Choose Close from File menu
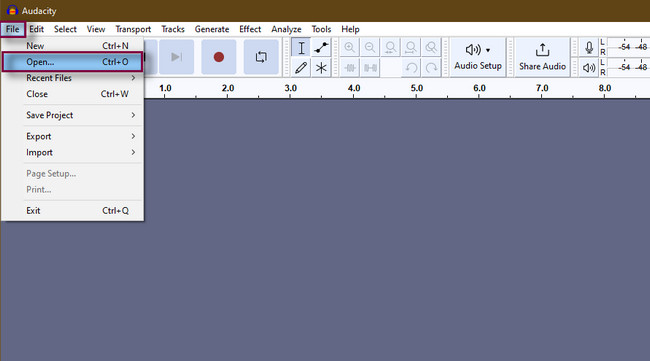The image size is (650, 361). [73, 94]
